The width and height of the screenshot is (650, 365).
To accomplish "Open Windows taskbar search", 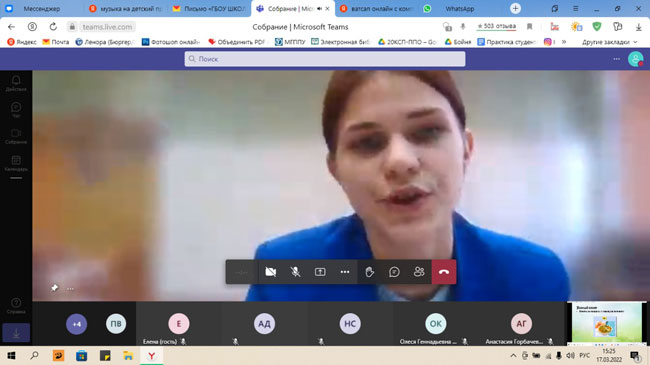I will (x=34, y=355).
